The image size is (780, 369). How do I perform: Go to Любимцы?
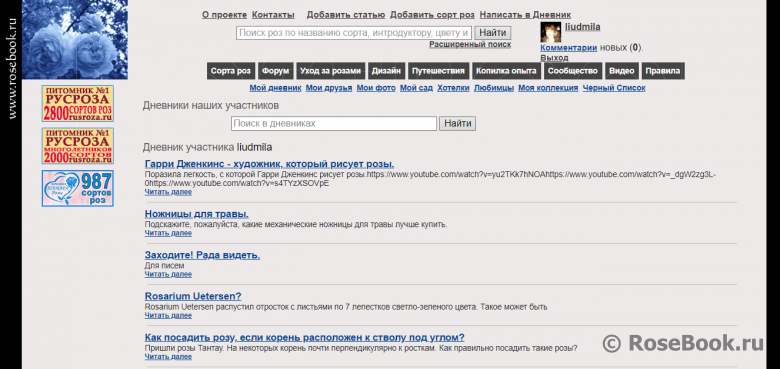point(494,88)
